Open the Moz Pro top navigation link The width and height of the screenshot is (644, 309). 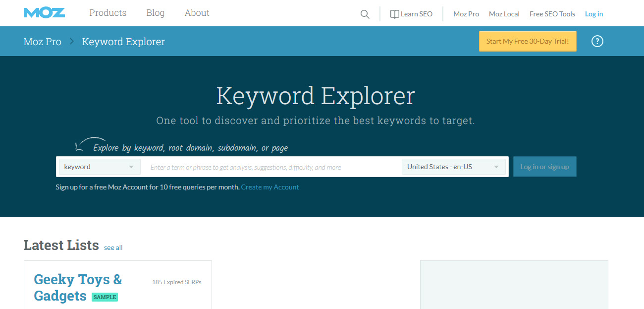click(x=466, y=14)
